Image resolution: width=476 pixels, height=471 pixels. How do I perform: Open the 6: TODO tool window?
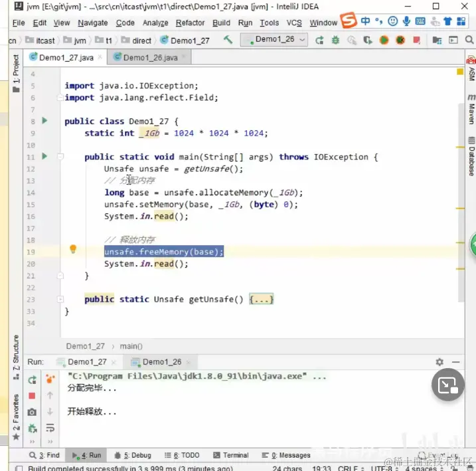click(182, 455)
